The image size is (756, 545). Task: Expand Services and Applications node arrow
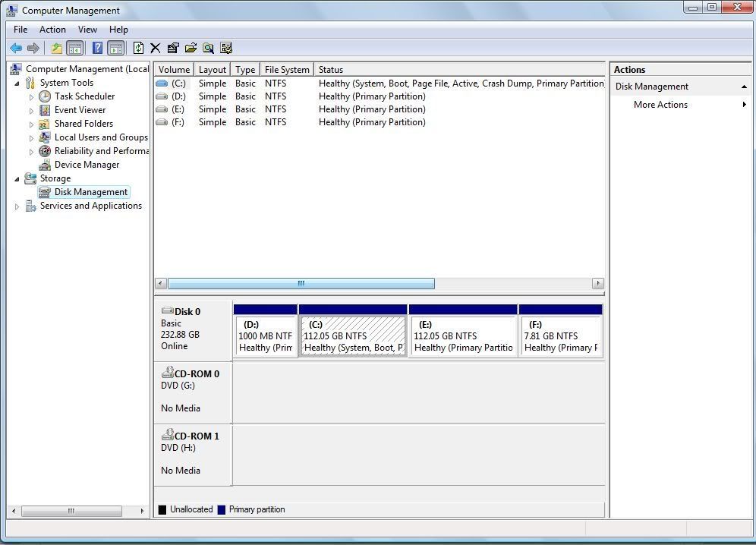tap(17, 206)
